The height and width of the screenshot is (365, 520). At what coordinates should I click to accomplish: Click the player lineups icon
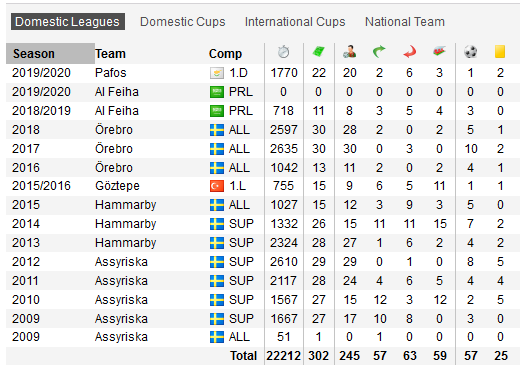(x=349, y=52)
